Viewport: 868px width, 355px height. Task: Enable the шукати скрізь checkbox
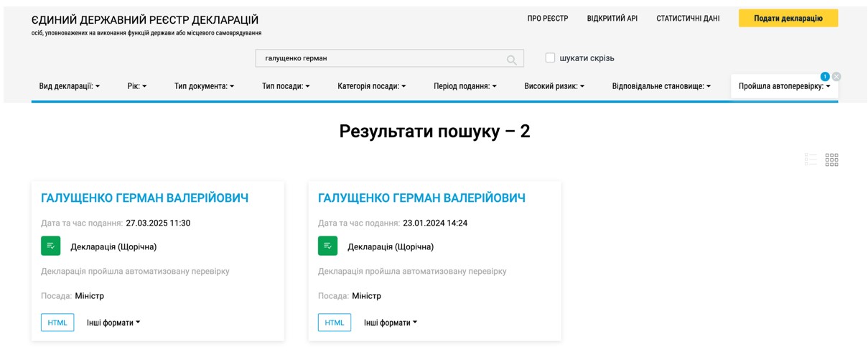pyautogui.click(x=550, y=58)
